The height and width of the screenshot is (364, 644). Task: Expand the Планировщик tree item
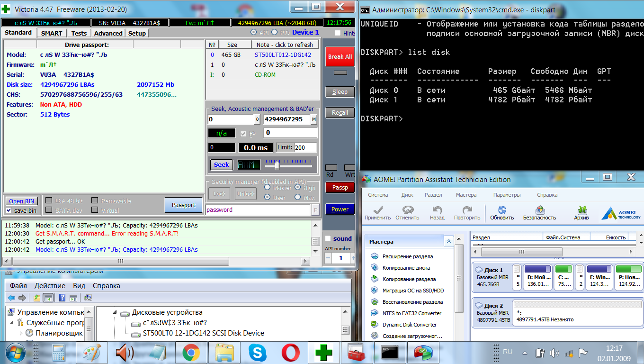21,333
